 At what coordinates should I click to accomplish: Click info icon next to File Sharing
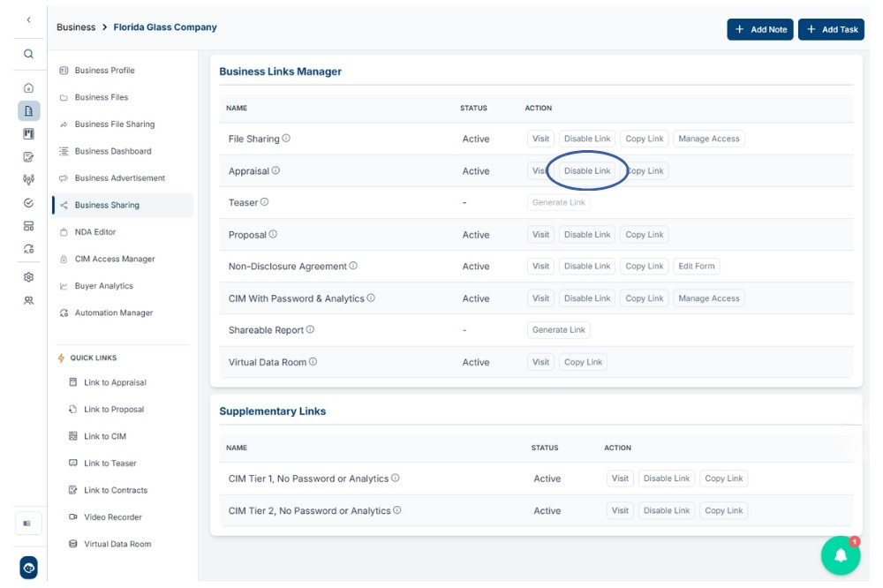pos(286,138)
